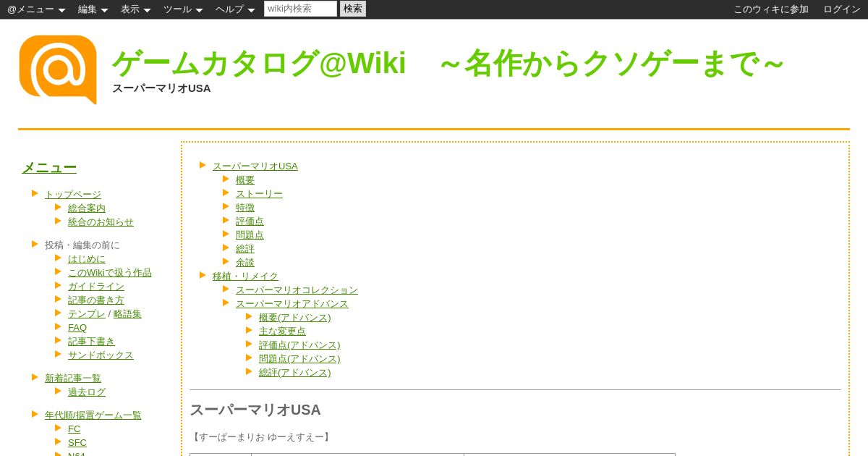
Task: Open the @メニュー dropdown menu
Action: click(36, 9)
